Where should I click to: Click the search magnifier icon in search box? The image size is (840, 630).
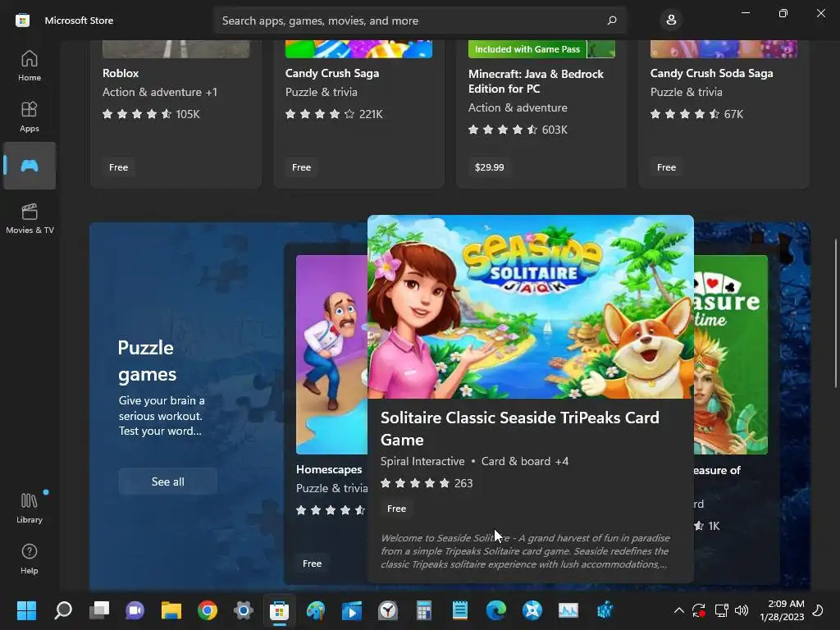(x=612, y=21)
